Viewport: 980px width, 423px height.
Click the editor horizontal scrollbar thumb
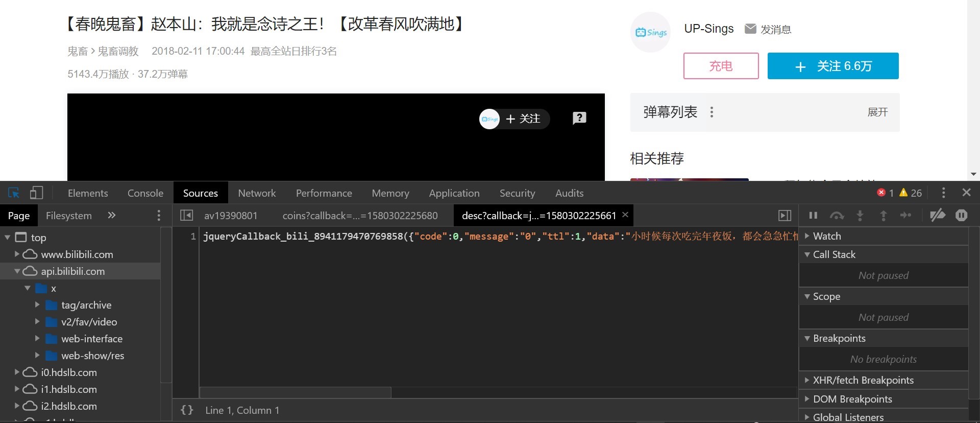tap(296, 392)
